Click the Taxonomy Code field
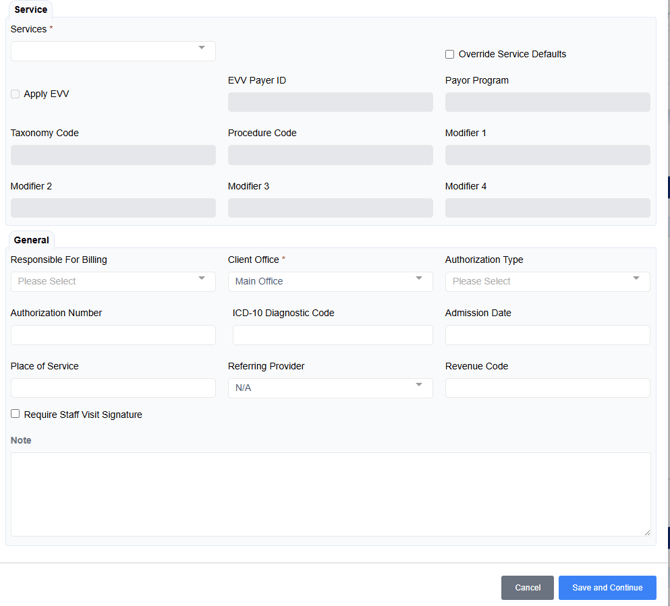The height and width of the screenshot is (606, 670). click(x=112, y=155)
